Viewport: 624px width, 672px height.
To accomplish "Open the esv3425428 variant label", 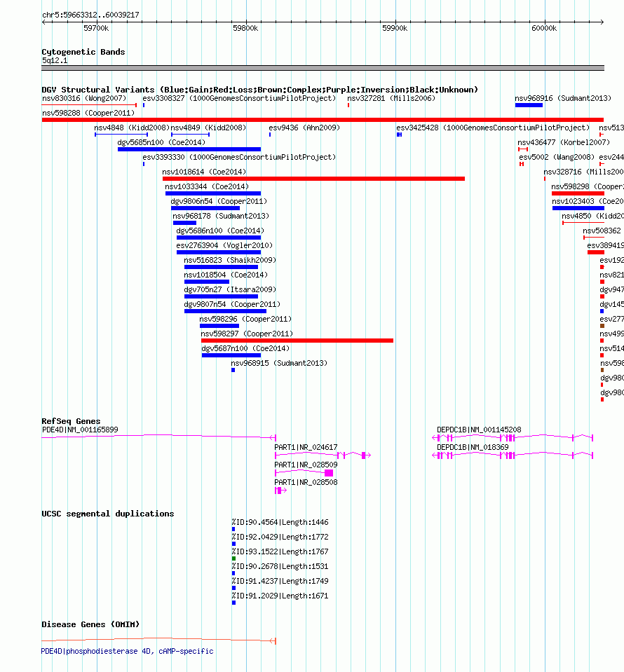I will 493,128.
